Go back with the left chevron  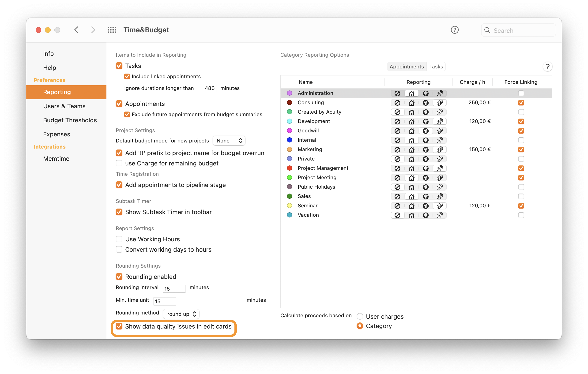click(76, 30)
